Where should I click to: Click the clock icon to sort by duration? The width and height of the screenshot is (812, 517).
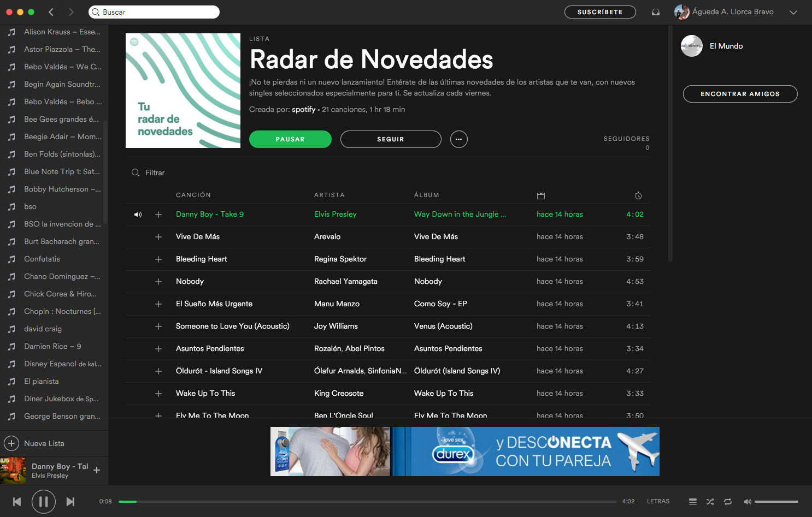click(x=638, y=195)
